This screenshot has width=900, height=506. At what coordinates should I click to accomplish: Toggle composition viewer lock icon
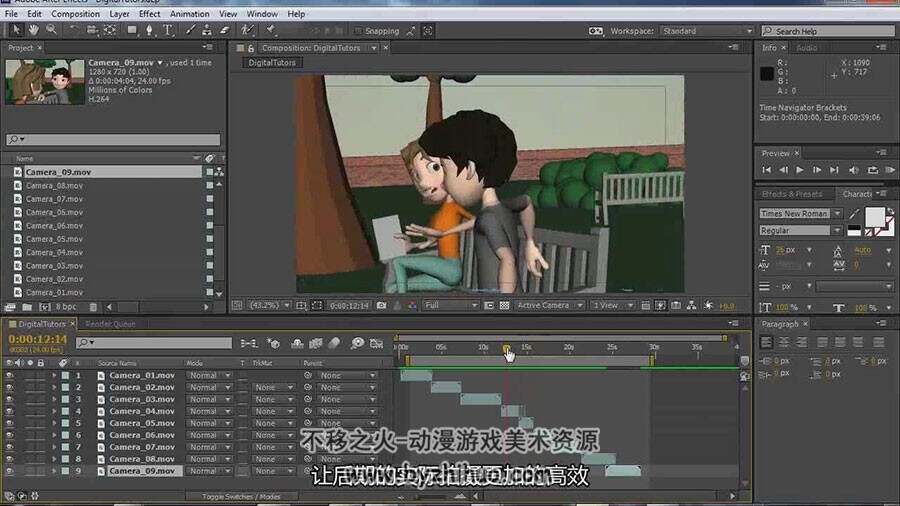point(251,48)
